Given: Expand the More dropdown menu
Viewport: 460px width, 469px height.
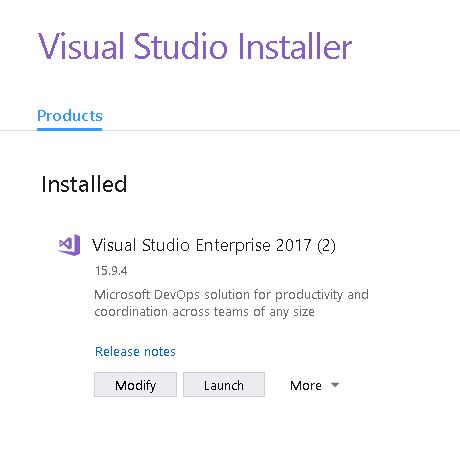Looking at the screenshot, I should pos(314,385).
